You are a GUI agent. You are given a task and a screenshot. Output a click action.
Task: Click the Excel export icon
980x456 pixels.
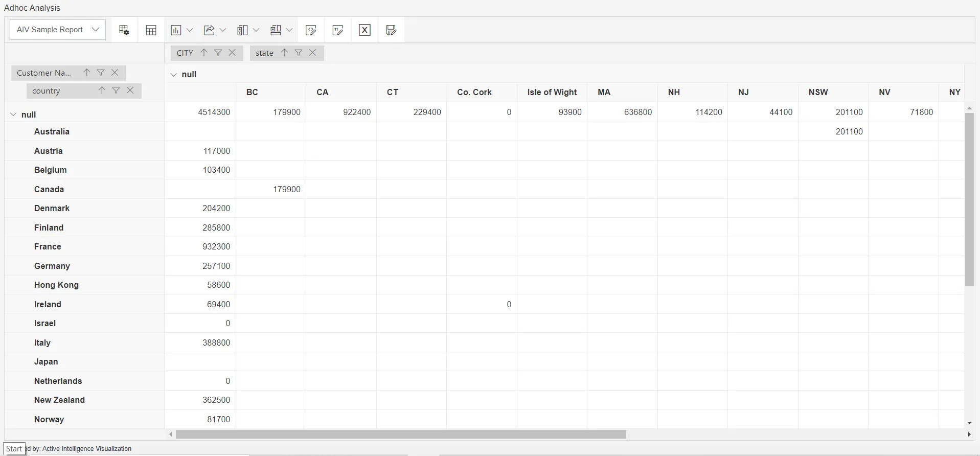click(x=364, y=30)
